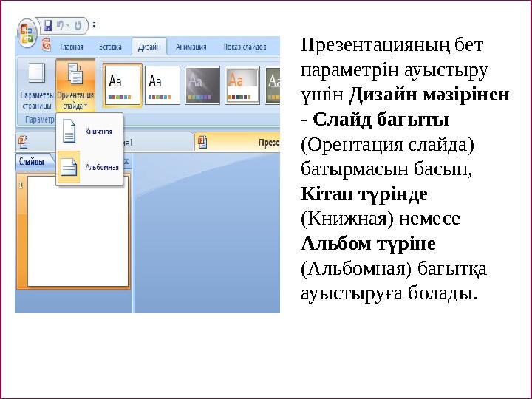
Task: Click the Параметры страницы button
Action: (x=36, y=86)
